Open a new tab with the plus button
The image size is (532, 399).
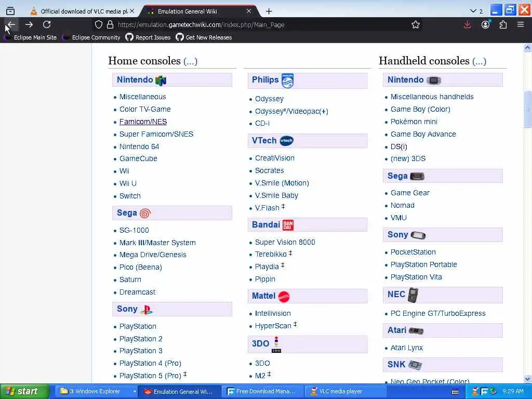[269, 11]
